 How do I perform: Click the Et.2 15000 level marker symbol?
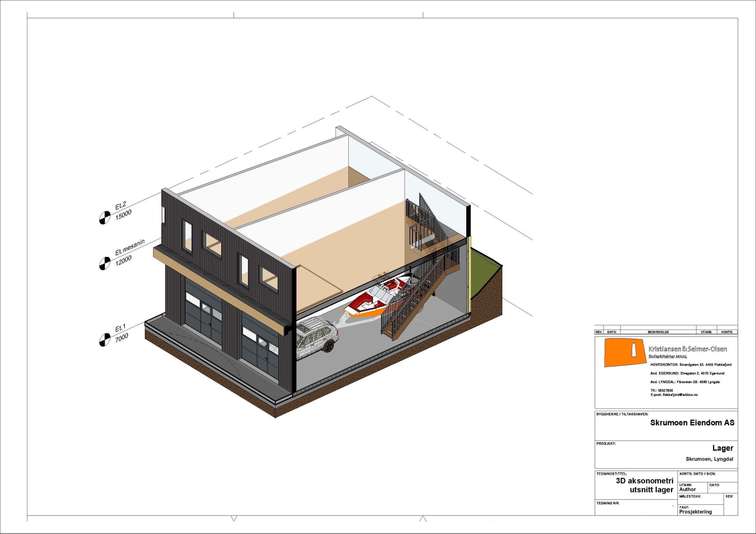point(104,218)
